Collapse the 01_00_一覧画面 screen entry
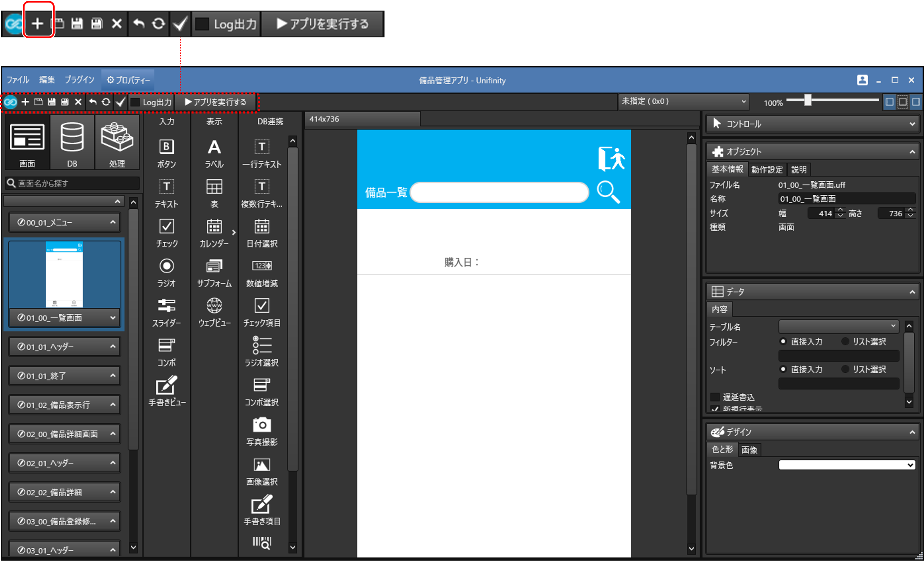The width and height of the screenshot is (924, 561). pyautogui.click(x=113, y=318)
